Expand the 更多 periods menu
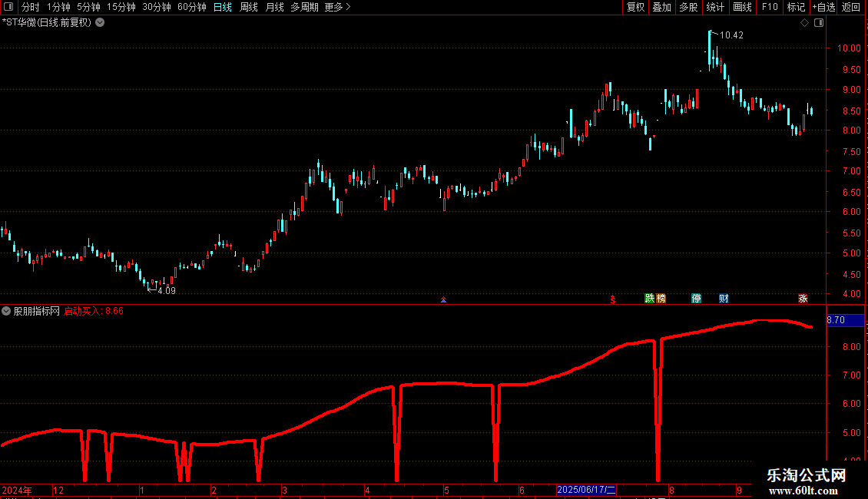 [x=337, y=7]
